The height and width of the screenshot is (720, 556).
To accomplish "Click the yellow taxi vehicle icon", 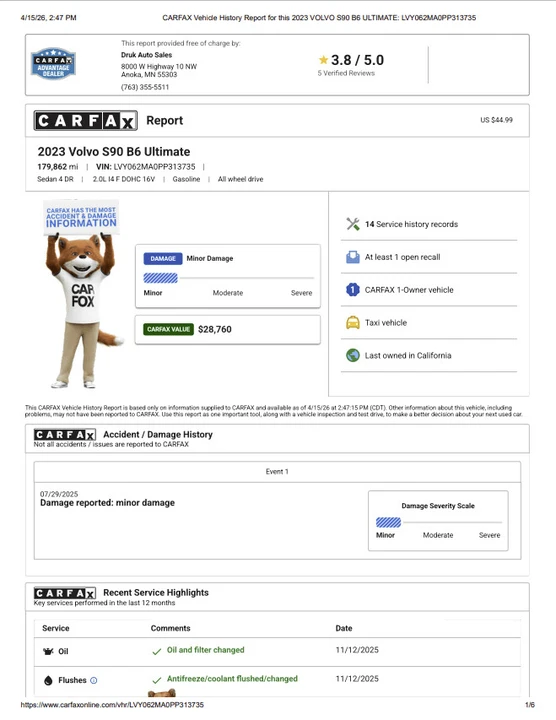I will point(353,323).
